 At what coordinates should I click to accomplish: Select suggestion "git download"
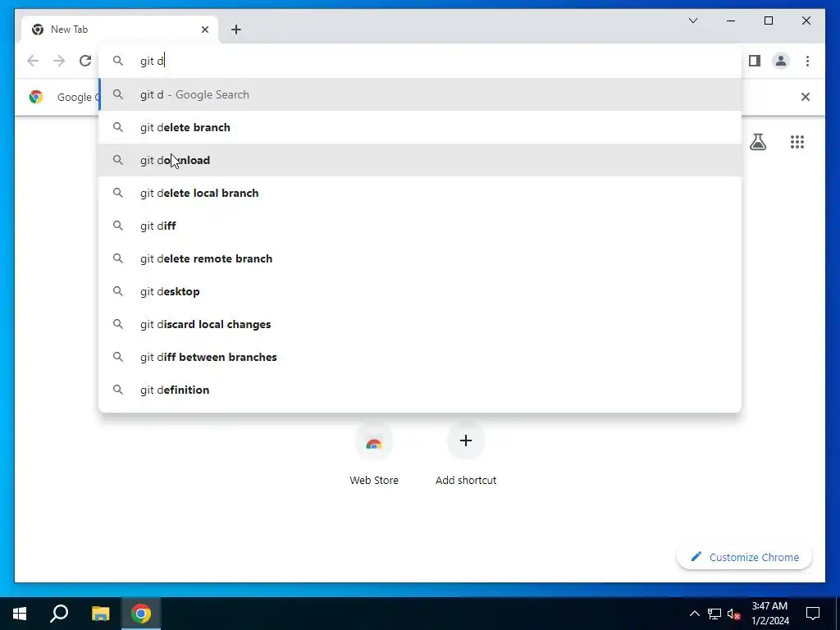(420, 160)
